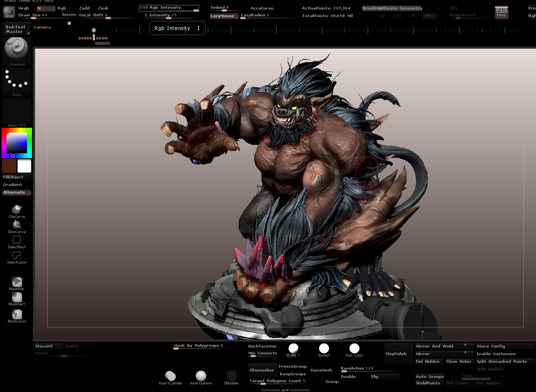Enable Zsub sculpting mode

click(x=103, y=8)
